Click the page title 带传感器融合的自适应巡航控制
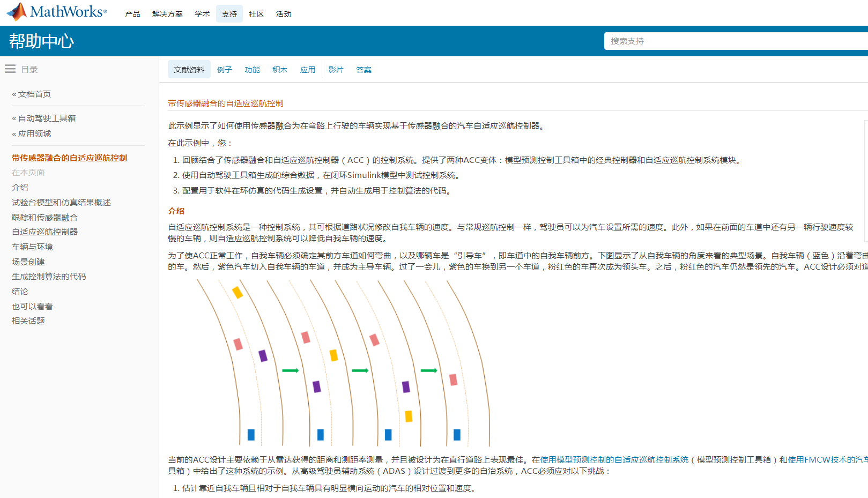Viewport: 868px width, 498px height. coord(226,103)
